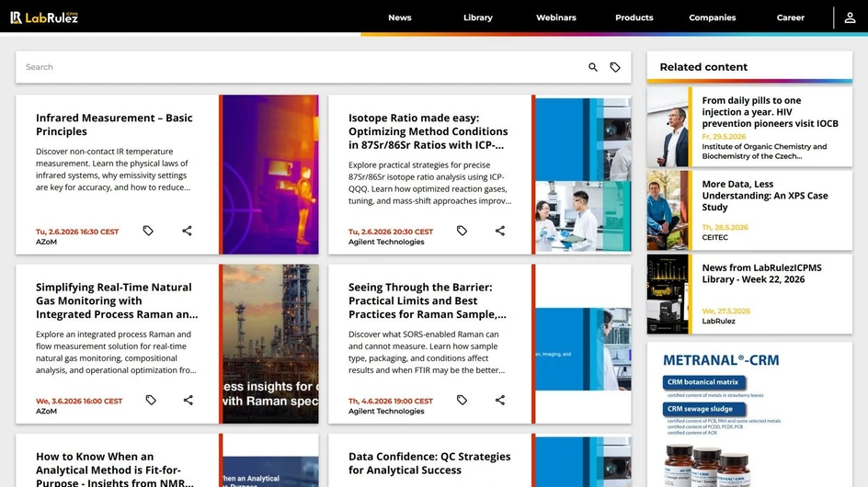Tag the Natural Gas Monitoring card

pos(151,400)
